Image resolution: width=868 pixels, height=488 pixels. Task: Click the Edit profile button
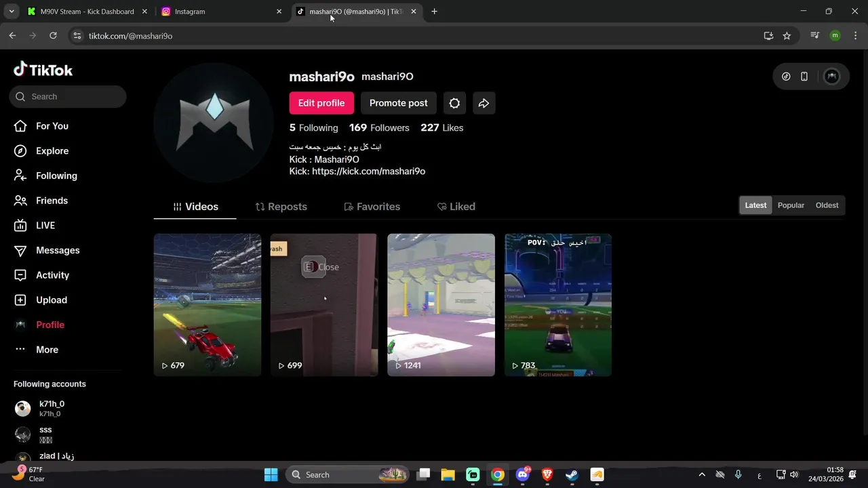click(321, 103)
